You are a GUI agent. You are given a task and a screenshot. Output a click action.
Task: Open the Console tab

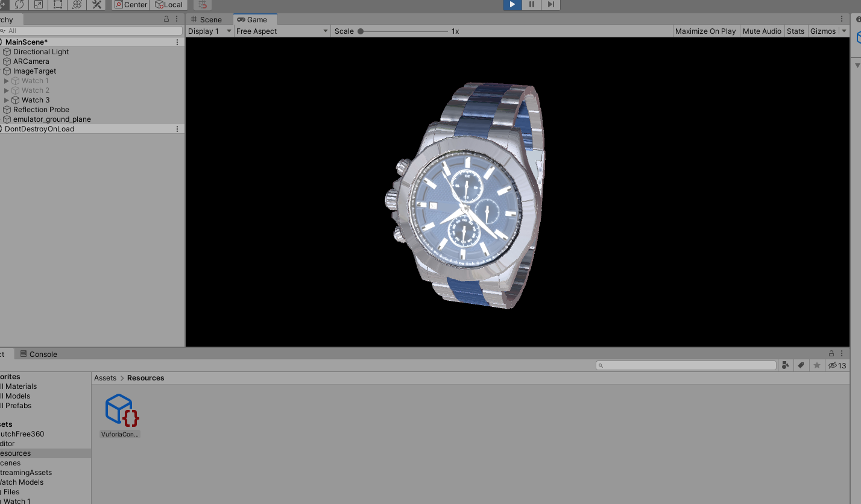(x=38, y=354)
